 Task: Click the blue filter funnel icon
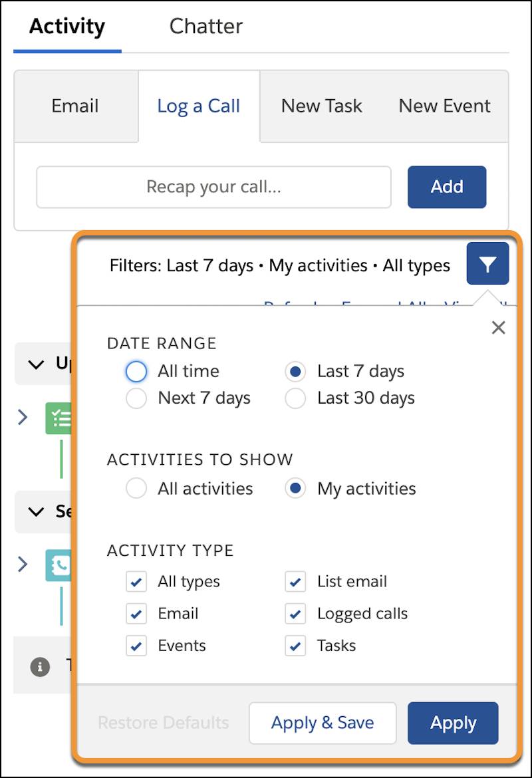(487, 263)
